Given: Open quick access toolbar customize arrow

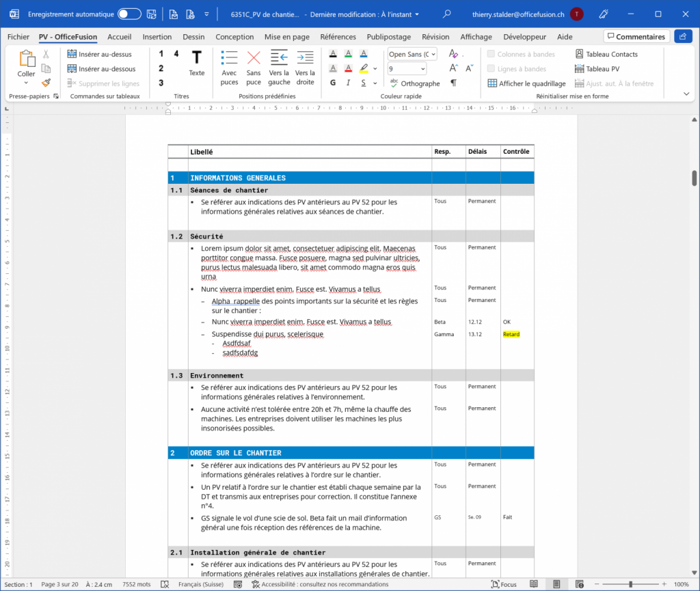Looking at the screenshot, I should coord(206,14).
